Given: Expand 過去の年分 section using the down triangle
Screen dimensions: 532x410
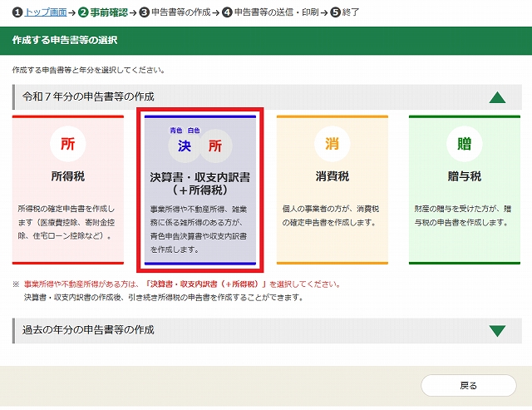Looking at the screenshot, I should (x=497, y=330).
